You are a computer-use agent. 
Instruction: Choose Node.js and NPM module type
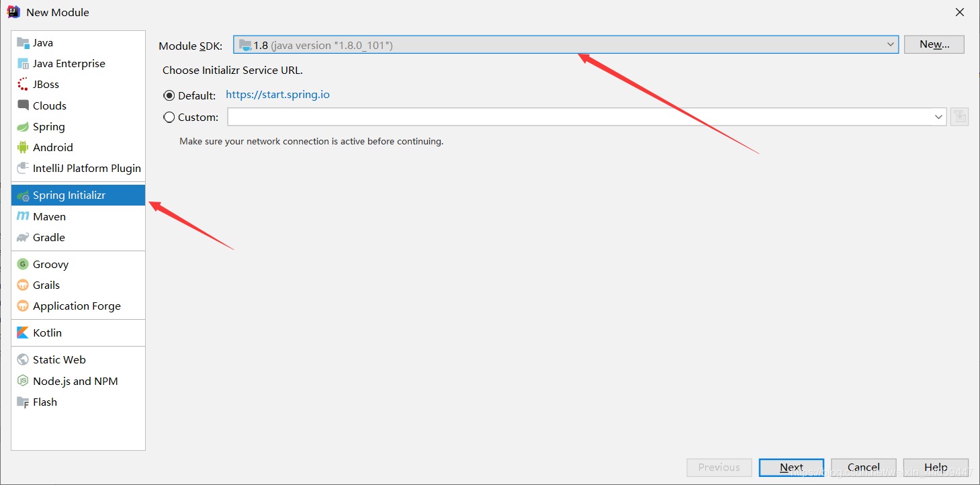(x=78, y=381)
